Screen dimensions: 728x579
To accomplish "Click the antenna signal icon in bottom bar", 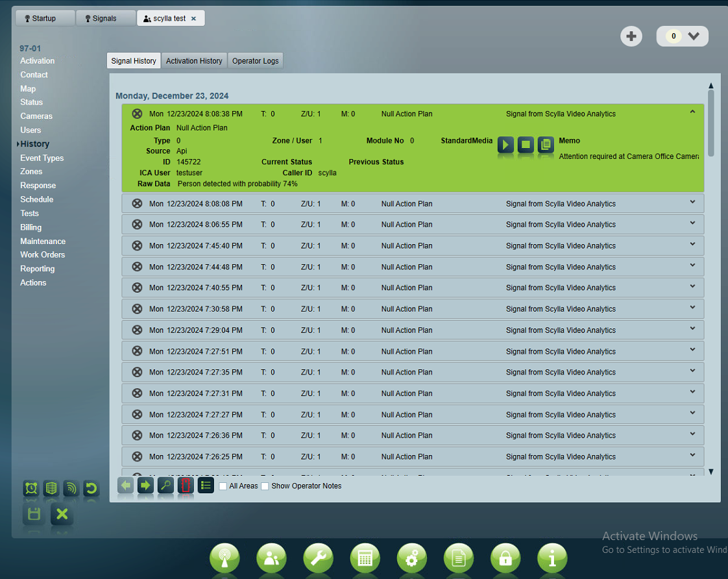I will point(224,558).
